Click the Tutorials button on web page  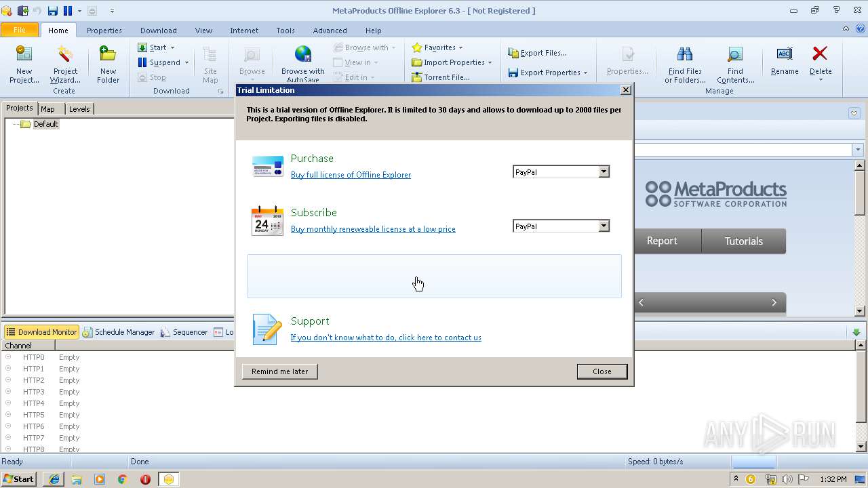click(x=743, y=241)
